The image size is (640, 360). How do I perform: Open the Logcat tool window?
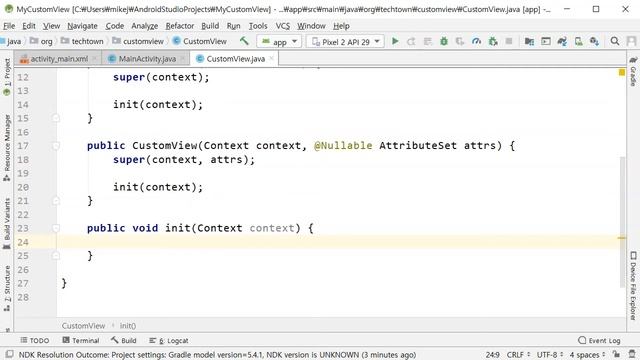pyautogui.click(x=169, y=340)
